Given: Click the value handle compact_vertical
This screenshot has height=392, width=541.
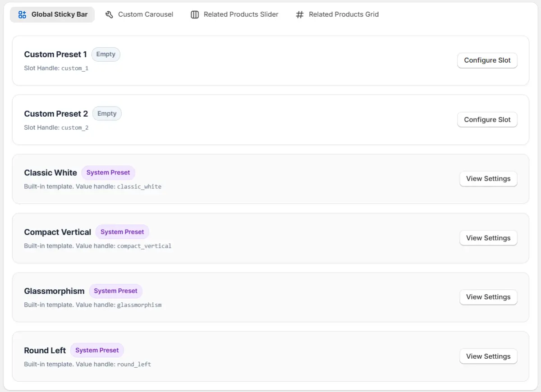Looking at the screenshot, I should coord(144,246).
